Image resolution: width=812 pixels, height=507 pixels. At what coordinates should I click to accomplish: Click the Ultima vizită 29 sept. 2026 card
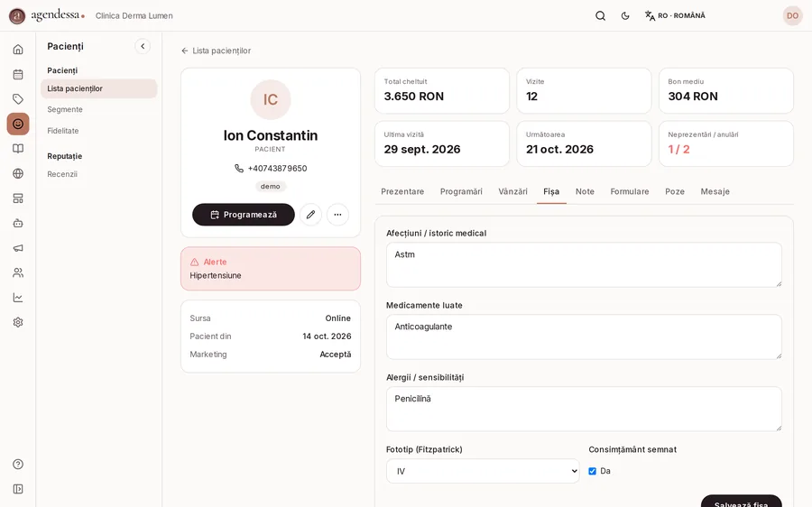pos(442,143)
